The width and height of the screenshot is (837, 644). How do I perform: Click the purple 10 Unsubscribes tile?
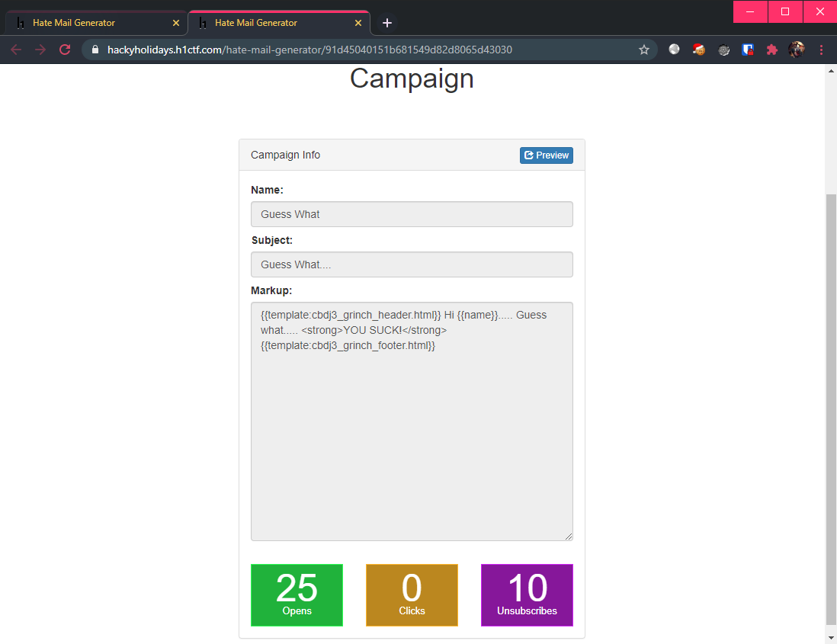click(527, 595)
